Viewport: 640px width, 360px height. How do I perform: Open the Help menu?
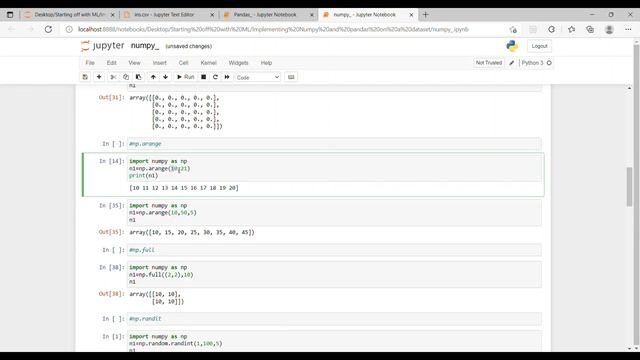(266, 63)
